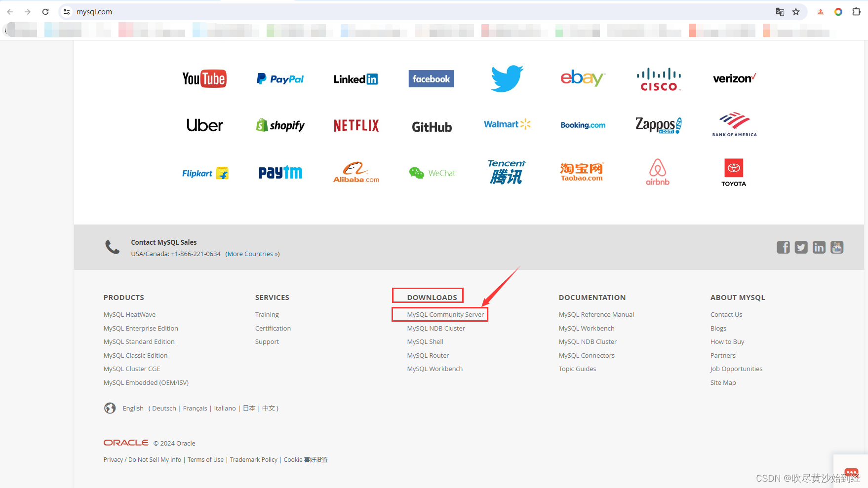Click the Verizon customer logo
868x488 pixels.
[x=734, y=78]
